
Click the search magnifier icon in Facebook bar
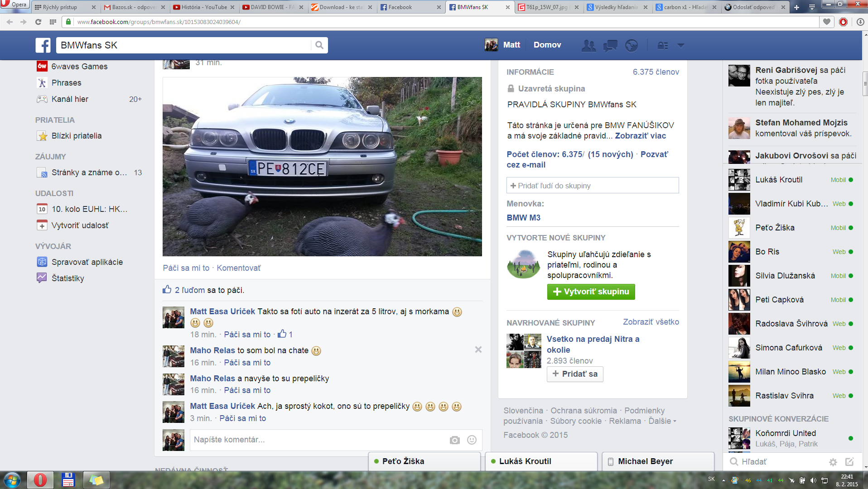tap(319, 45)
